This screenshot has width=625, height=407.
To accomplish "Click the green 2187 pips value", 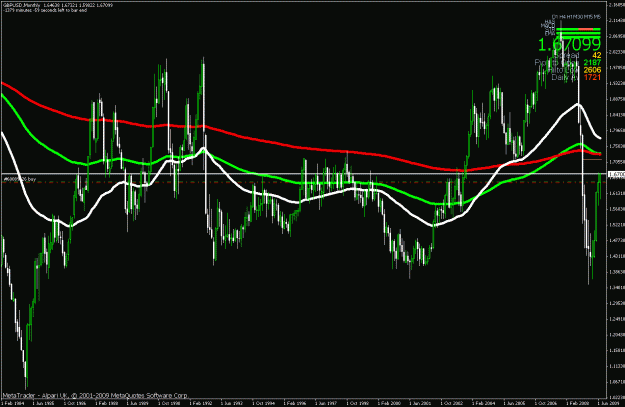I will pyautogui.click(x=592, y=63).
